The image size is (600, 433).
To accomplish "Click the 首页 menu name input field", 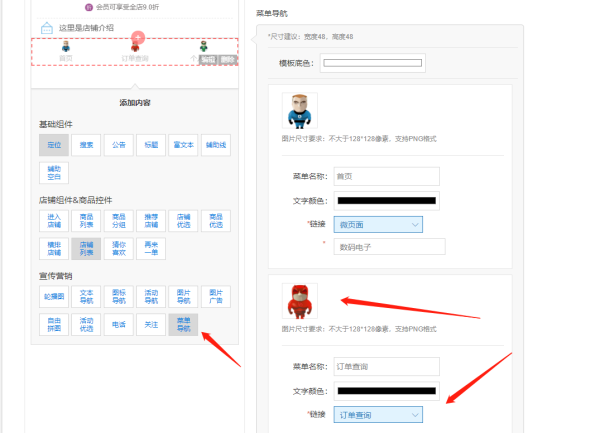I will click(x=386, y=177).
